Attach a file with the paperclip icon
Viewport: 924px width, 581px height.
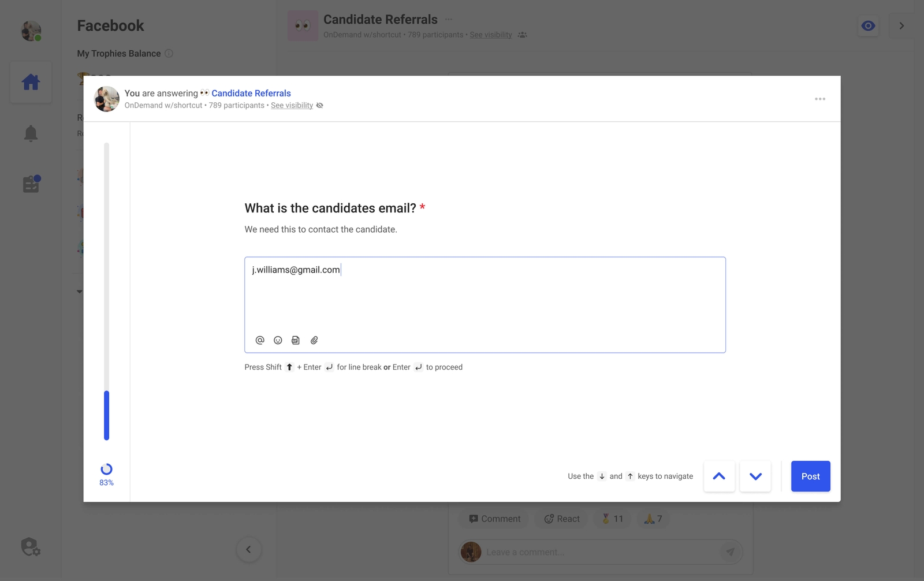tap(314, 340)
